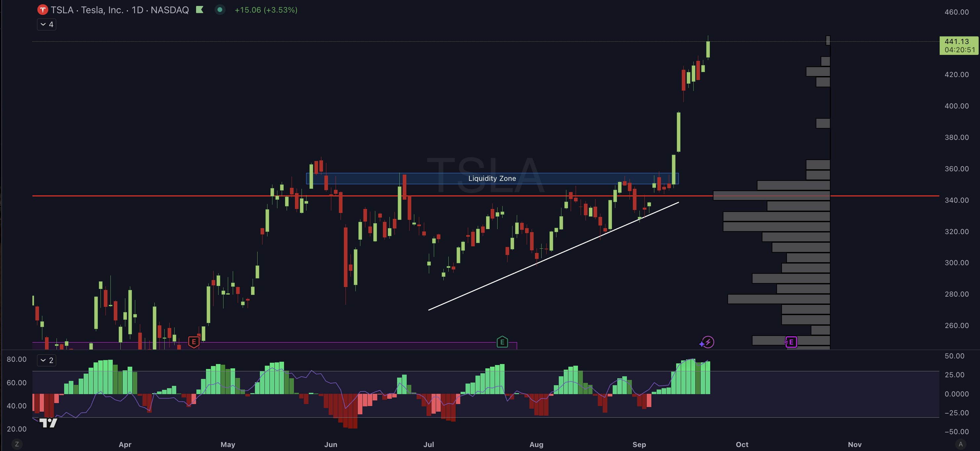Select the Liquidity Zone rectangle label
Image resolution: width=980 pixels, height=451 pixels.
492,179
